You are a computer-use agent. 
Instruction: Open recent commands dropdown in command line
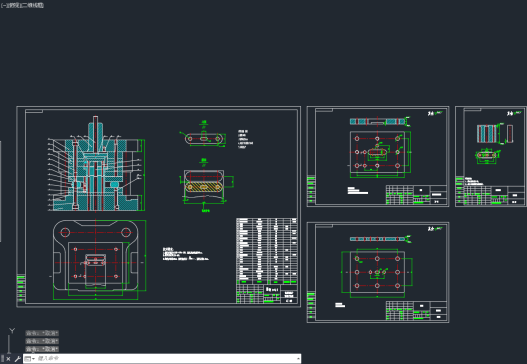30,359
